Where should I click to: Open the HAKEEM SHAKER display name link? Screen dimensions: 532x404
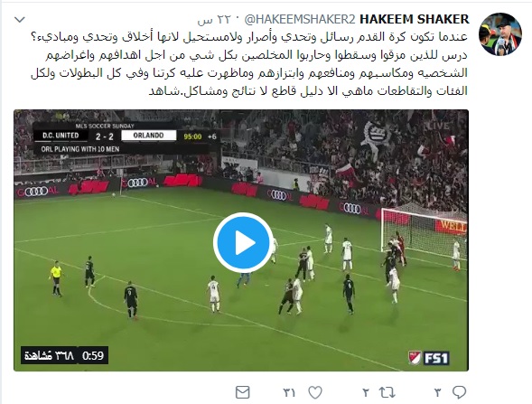(415, 19)
